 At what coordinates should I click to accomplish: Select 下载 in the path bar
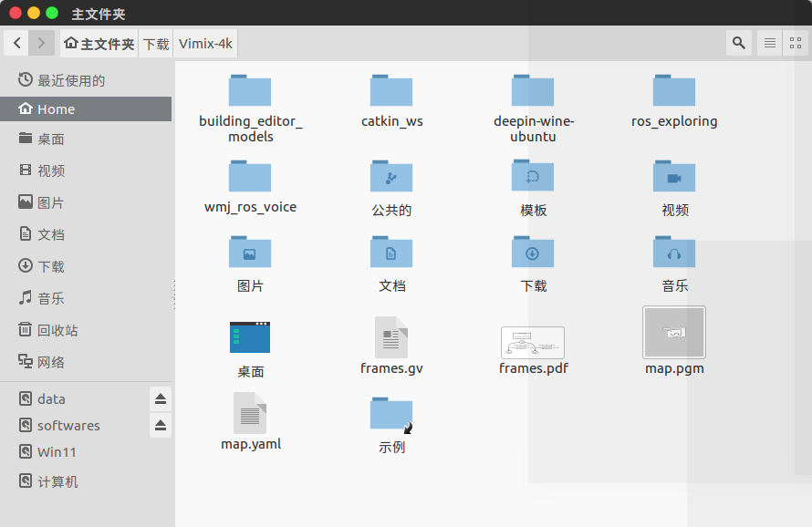[x=156, y=44]
